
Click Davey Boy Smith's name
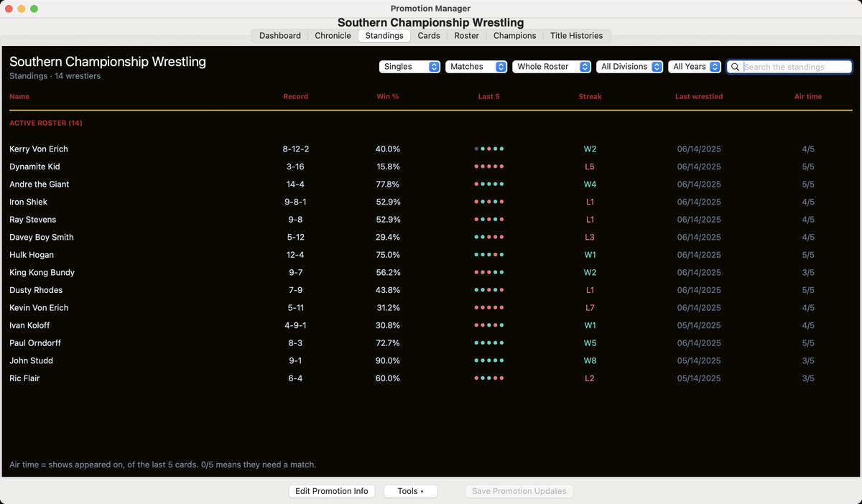point(42,237)
